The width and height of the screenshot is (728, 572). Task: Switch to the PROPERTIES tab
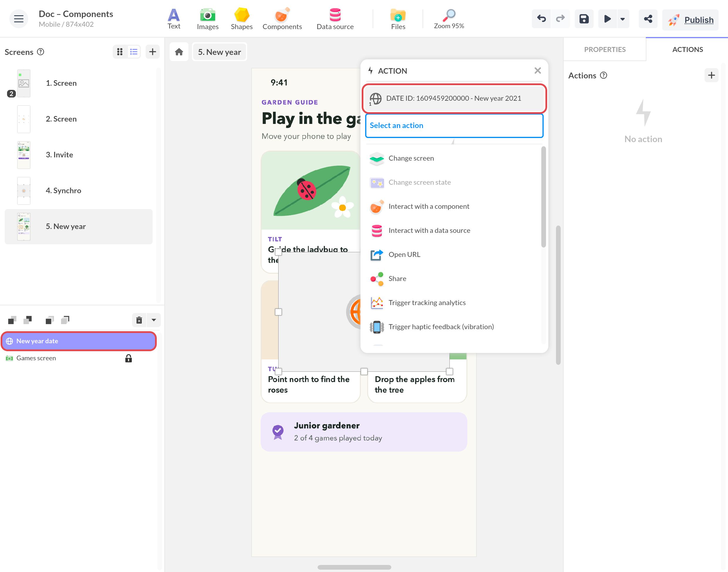(604, 50)
